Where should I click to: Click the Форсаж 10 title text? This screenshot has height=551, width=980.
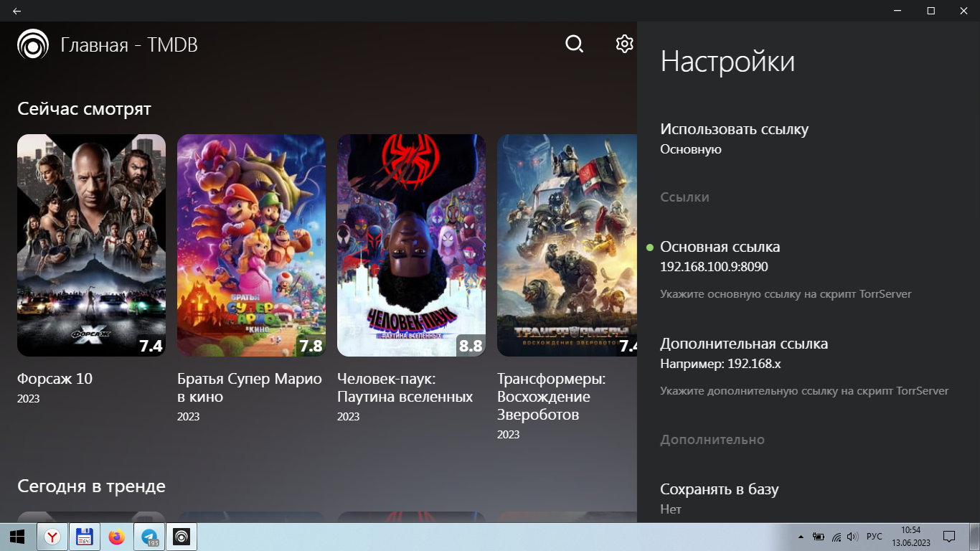55,379
